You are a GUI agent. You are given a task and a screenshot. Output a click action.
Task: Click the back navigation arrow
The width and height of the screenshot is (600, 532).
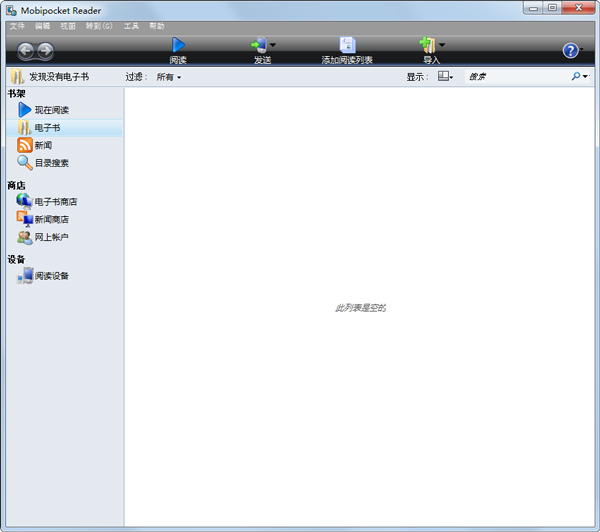tap(26, 51)
